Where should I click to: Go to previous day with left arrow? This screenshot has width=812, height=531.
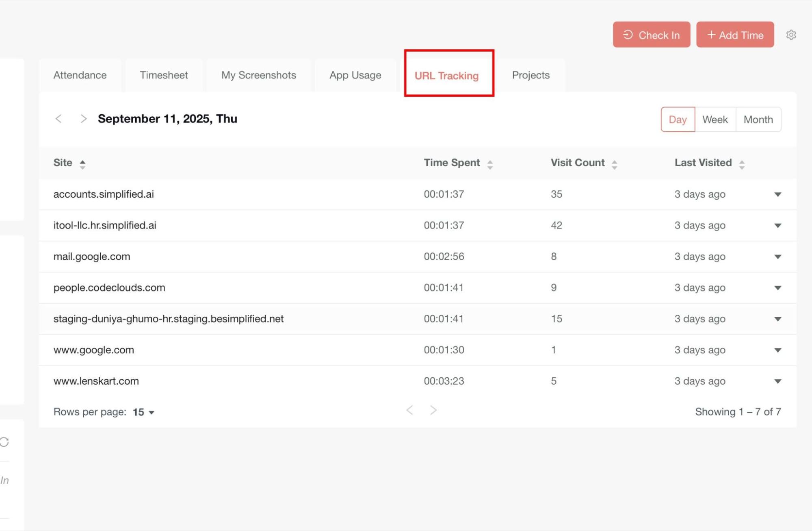click(58, 119)
